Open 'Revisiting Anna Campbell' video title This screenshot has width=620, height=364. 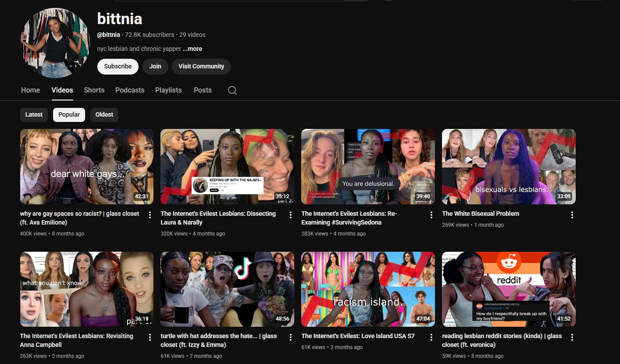click(77, 340)
